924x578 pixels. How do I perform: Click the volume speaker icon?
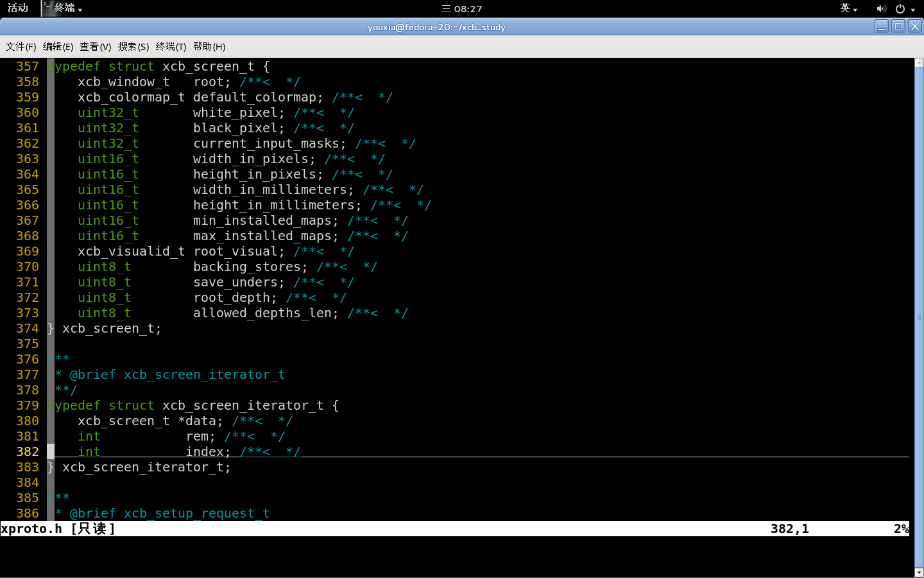881,8
